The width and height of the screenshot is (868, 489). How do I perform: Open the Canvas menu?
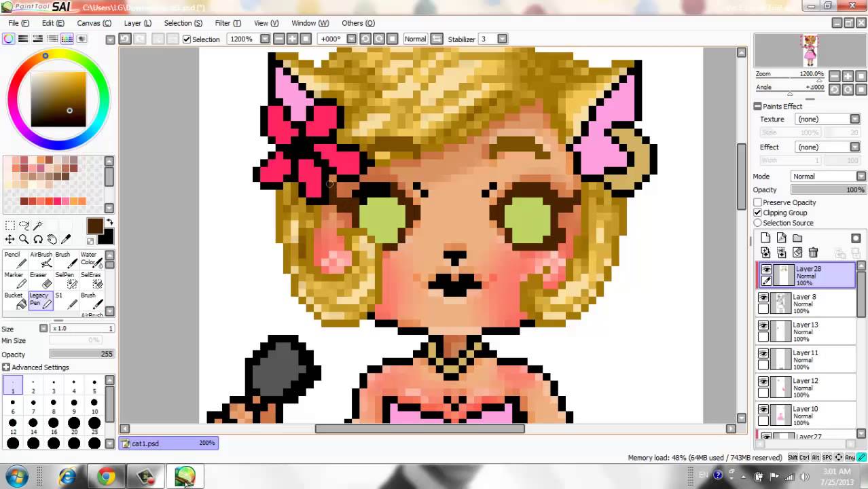click(x=94, y=23)
